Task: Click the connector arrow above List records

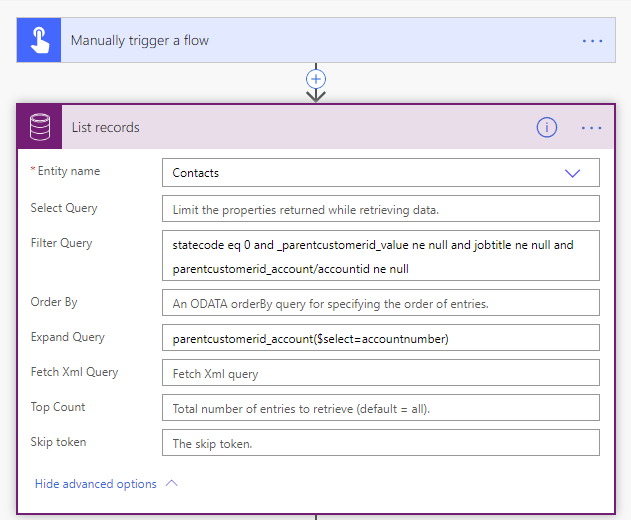Action: click(x=316, y=96)
